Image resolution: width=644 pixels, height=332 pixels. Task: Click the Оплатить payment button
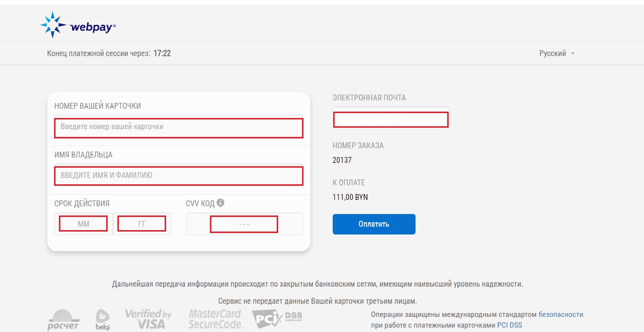374,224
